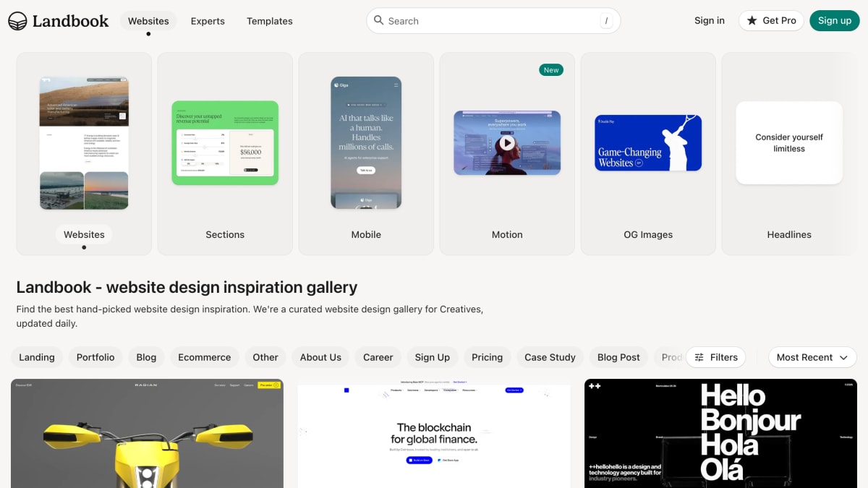Select the OG Images category card

(x=648, y=153)
